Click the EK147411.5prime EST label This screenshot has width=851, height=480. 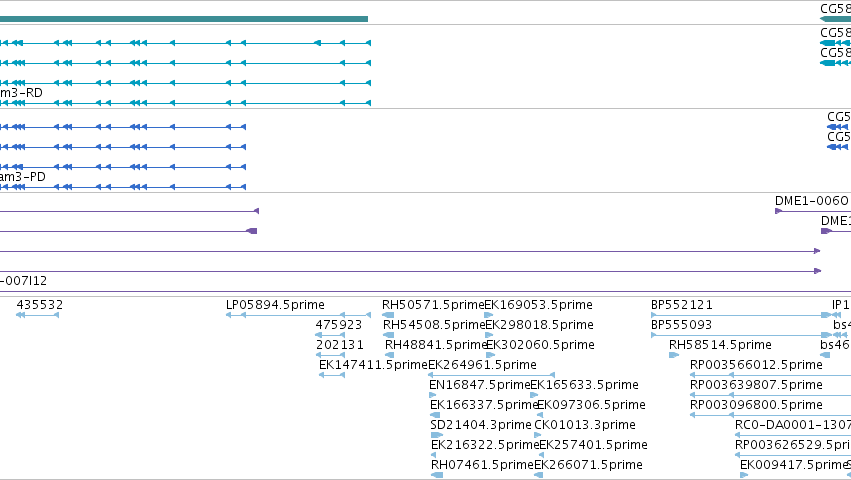(x=373, y=365)
